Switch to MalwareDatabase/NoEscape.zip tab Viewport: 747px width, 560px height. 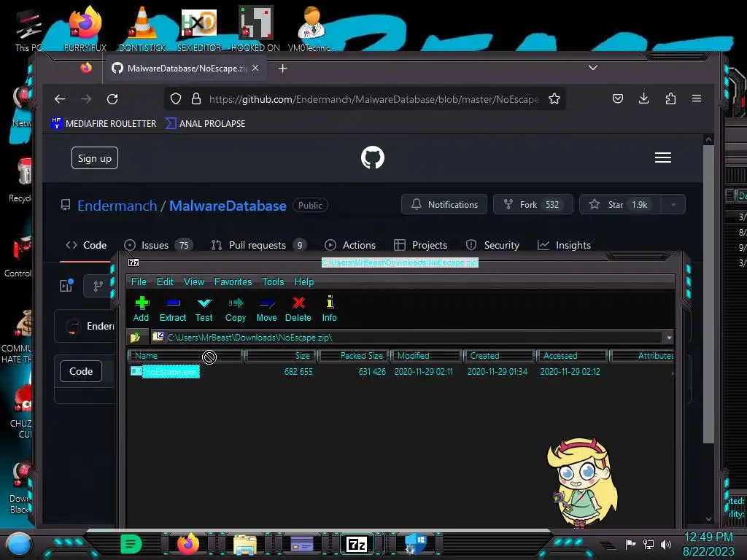185,68
